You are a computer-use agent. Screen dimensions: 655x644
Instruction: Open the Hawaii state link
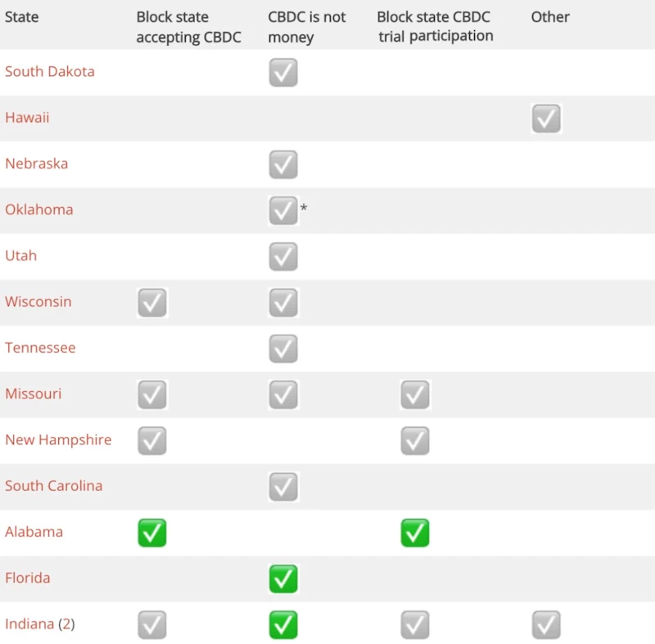click(27, 117)
